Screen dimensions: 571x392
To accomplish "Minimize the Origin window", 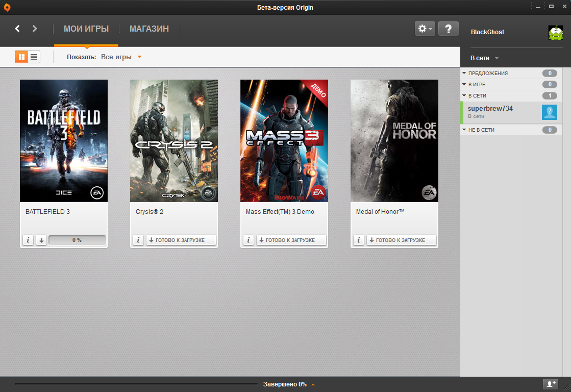I will point(538,7).
